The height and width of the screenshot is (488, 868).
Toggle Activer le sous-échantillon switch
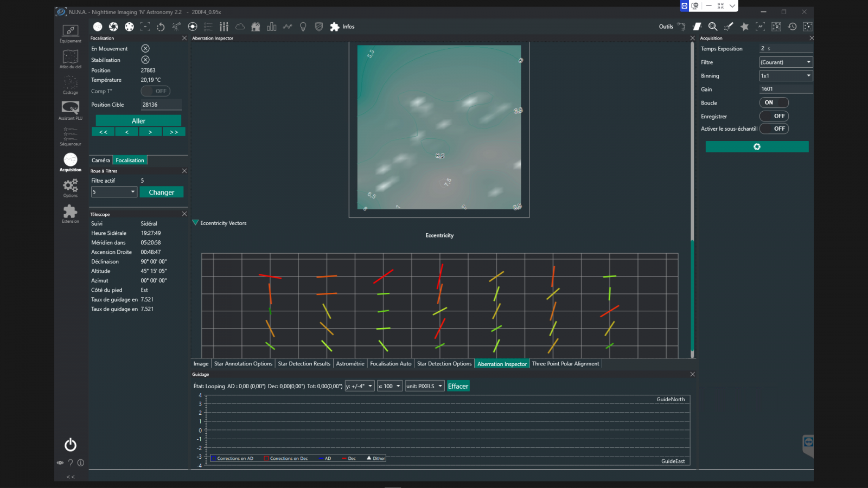pyautogui.click(x=774, y=129)
